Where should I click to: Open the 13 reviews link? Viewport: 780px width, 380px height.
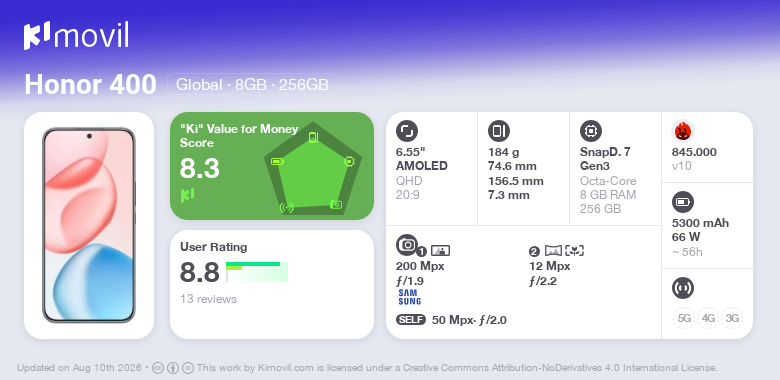click(x=208, y=299)
